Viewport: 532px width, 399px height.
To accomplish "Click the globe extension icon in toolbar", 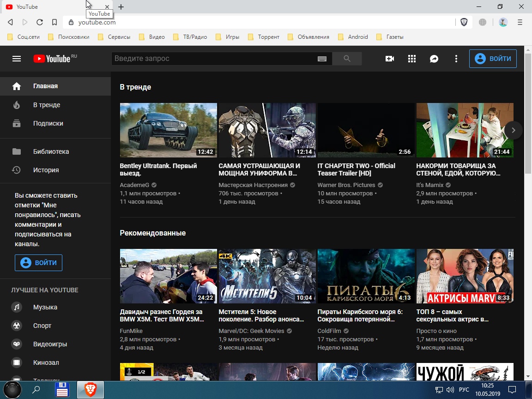I will click(x=483, y=22).
